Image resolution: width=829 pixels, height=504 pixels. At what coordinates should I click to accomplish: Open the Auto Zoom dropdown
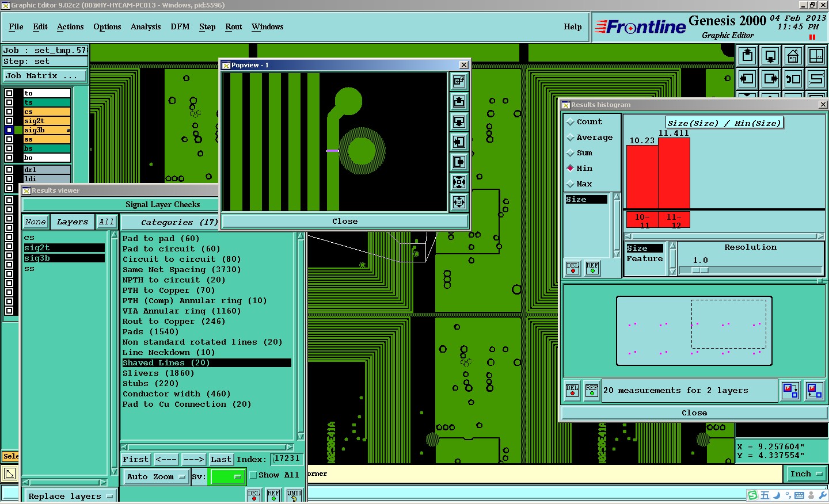(156, 477)
